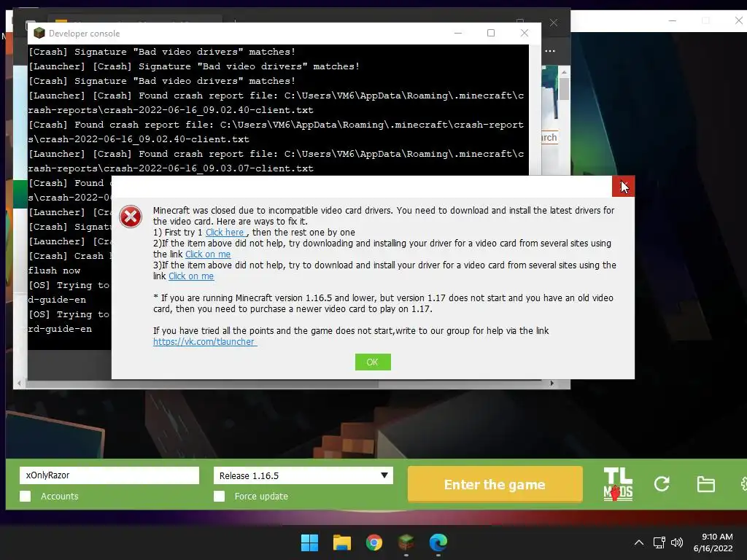
Task: Open launcher settings gear icon
Action: click(x=743, y=484)
